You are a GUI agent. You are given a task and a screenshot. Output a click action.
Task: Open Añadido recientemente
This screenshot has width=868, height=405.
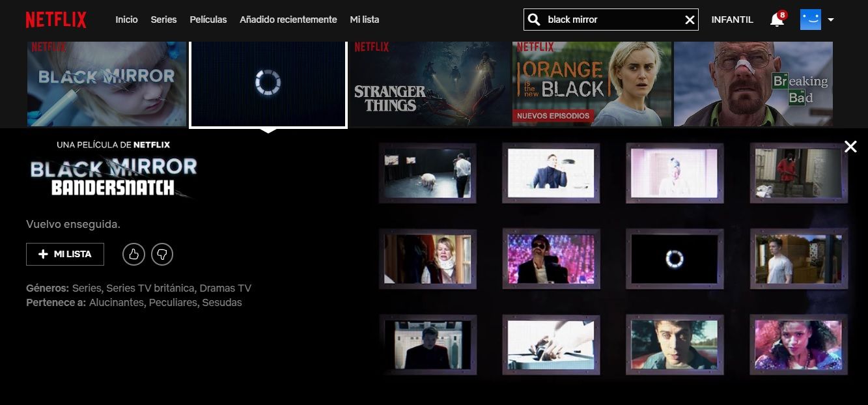coord(288,20)
